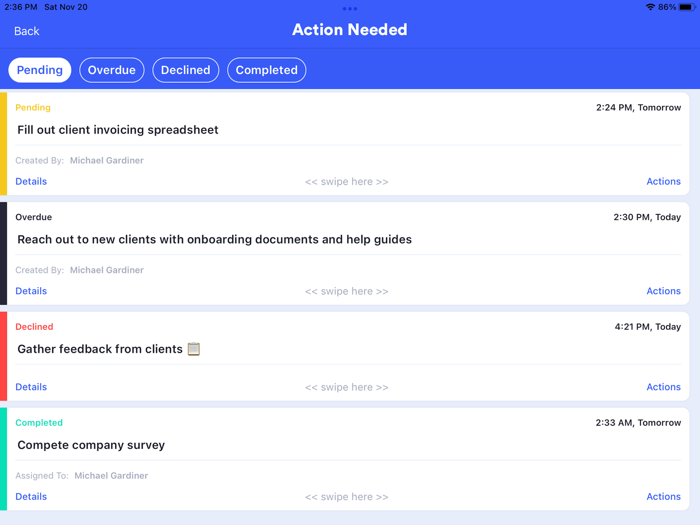Go back using the Back button
700x525 pixels.
coord(27,31)
